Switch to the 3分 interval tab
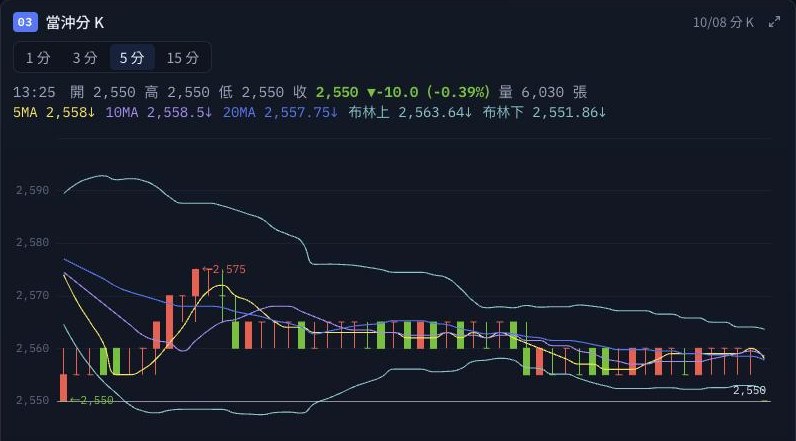 tap(85, 58)
